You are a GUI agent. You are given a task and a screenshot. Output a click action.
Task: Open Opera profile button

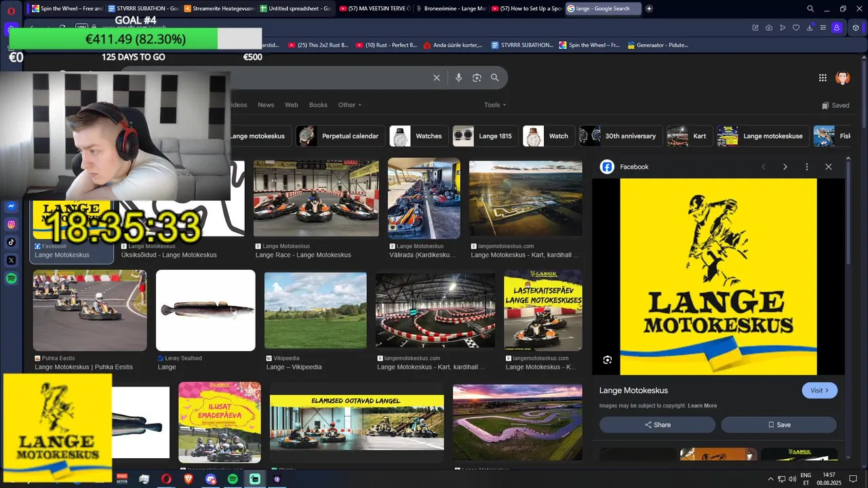point(837,28)
